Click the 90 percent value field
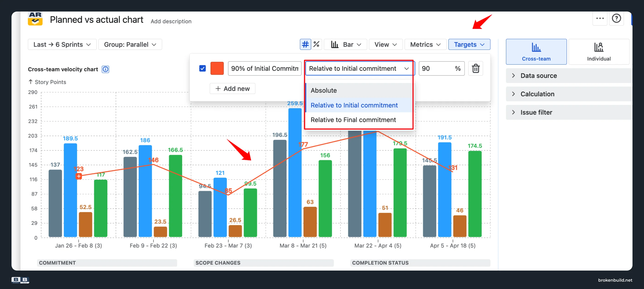 click(442, 68)
